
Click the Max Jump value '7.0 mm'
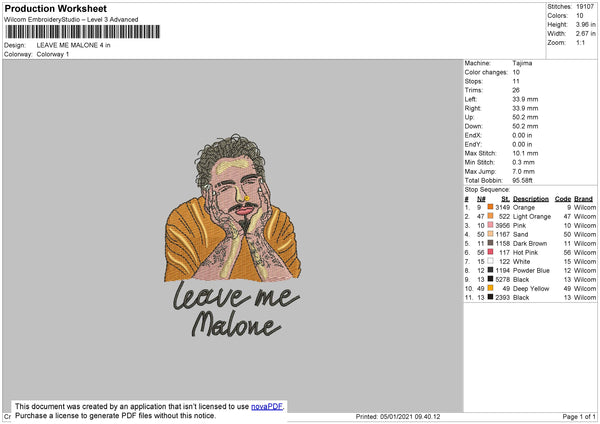pos(524,171)
